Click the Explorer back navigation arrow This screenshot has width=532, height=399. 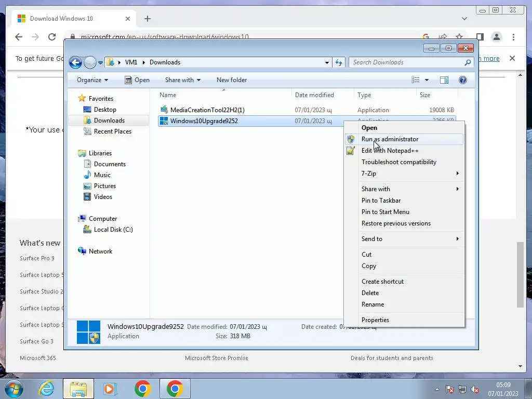[75, 62]
